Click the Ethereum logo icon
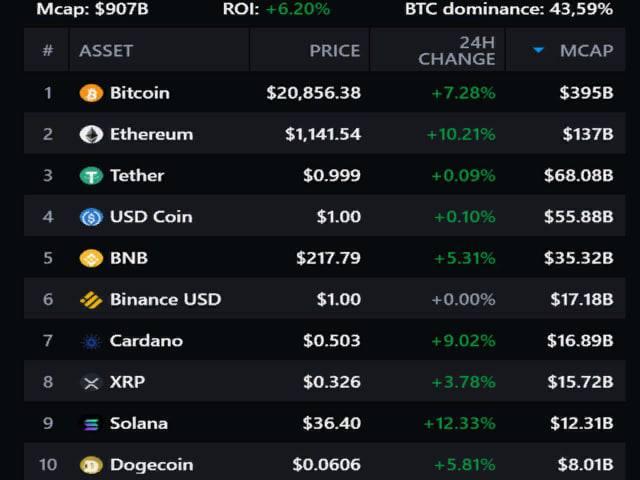640x480 pixels. tap(91, 134)
